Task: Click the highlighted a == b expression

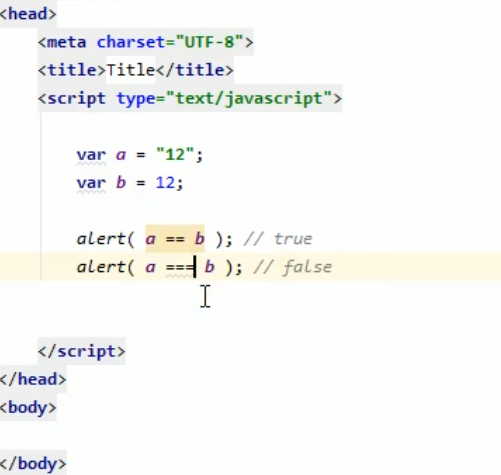Action: [175, 239]
